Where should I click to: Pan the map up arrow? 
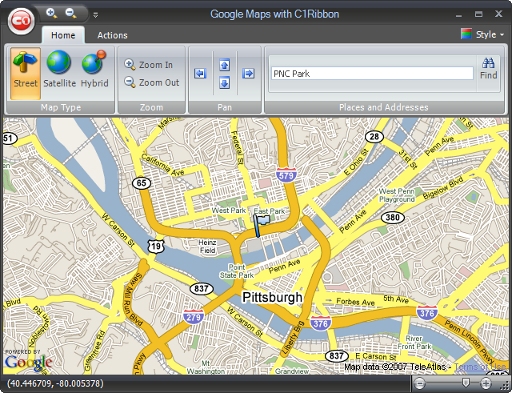(224, 64)
